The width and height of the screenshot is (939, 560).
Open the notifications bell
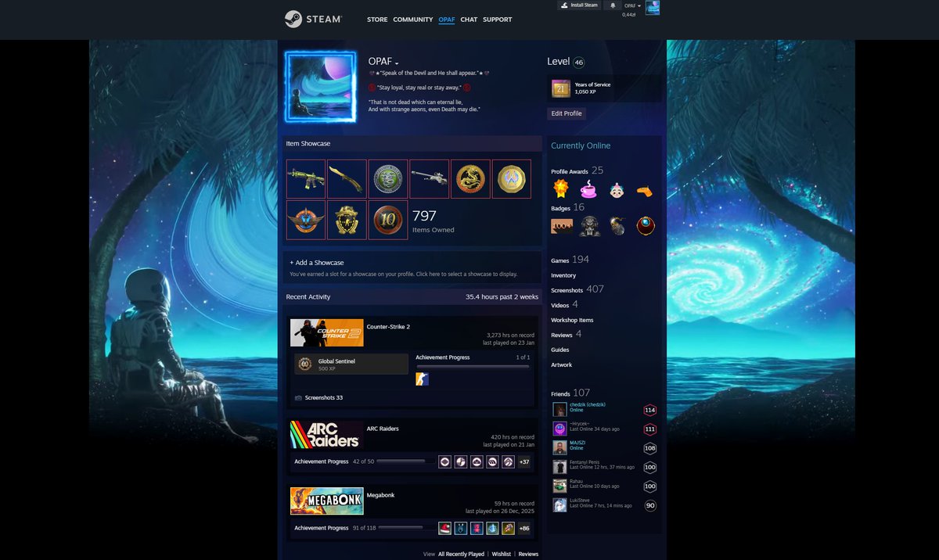pyautogui.click(x=613, y=5)
